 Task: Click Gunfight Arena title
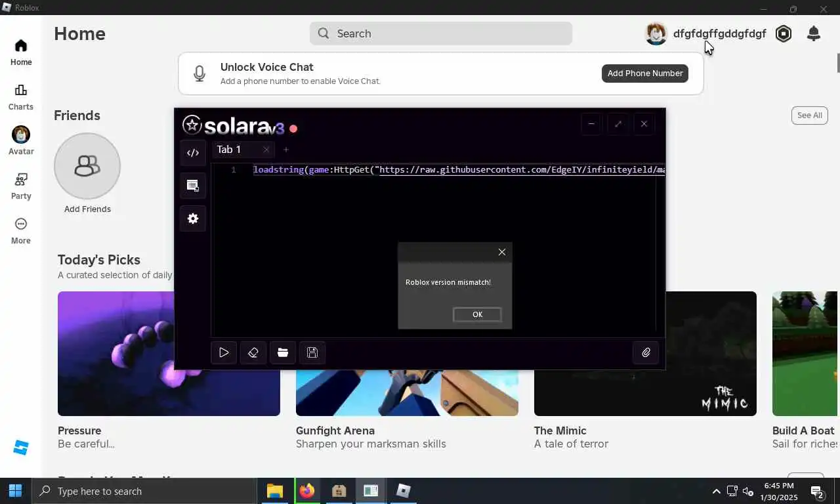point(335,430)
